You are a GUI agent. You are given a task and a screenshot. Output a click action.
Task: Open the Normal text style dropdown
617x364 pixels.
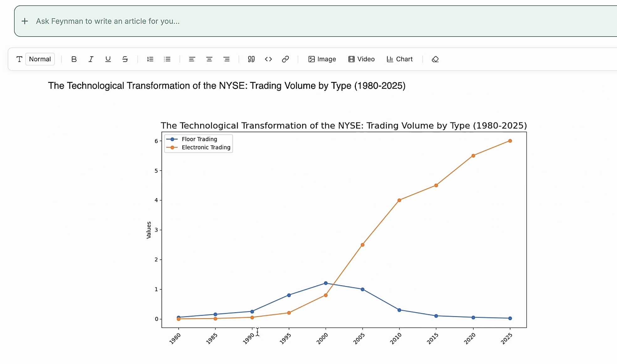click(x=40, y=59)
